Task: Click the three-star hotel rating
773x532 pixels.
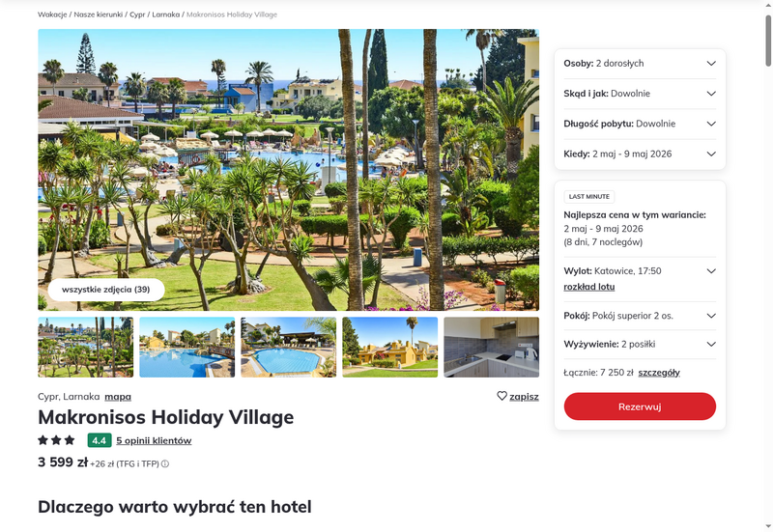Action: pos(56,440)
